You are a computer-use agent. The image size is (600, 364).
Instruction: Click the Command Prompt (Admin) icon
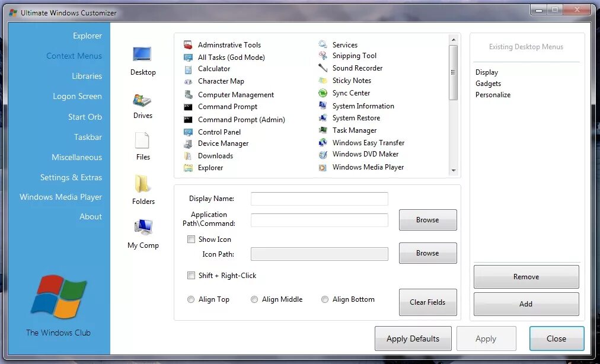pos(188,119)
